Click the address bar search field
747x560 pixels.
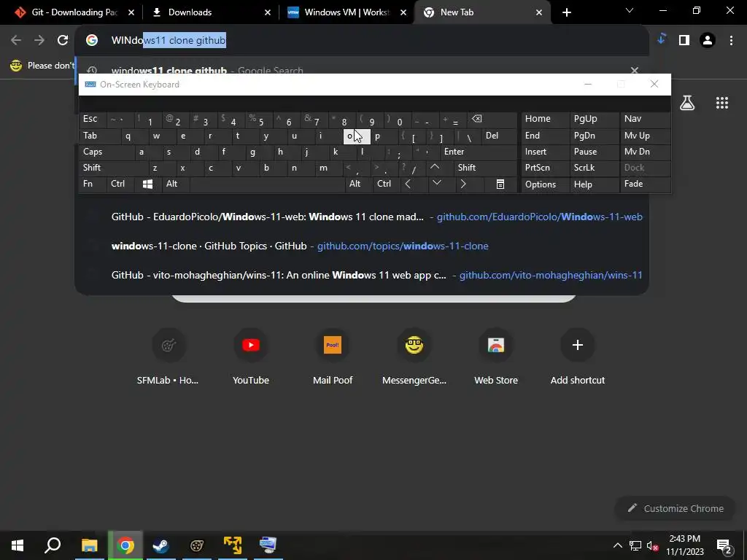pos(362,41)
